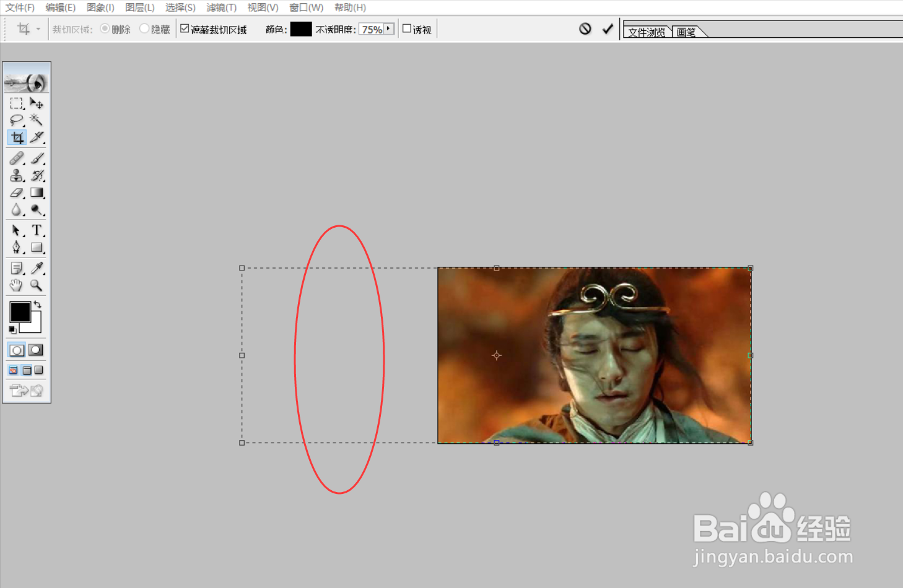The image size is (903, 588).
Task: Select the Path Selection arrow tool
Action: tap(17, 230)
